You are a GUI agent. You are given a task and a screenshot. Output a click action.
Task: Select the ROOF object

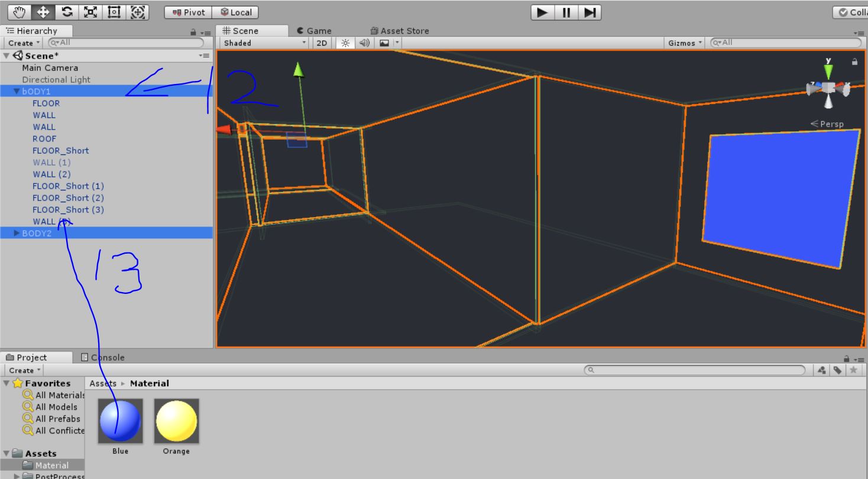[x=44, y=138]
